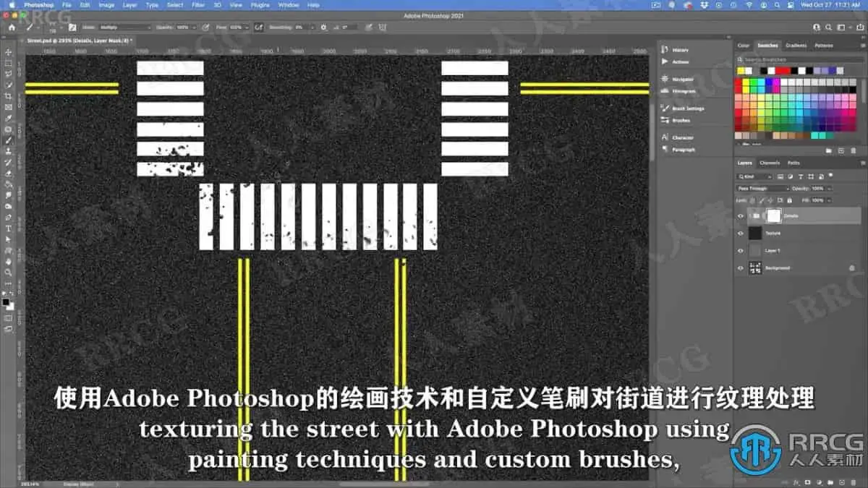
Task: Select the Details layer mask thumbnail
Action: pyautogui.click(x=774, y=215)
